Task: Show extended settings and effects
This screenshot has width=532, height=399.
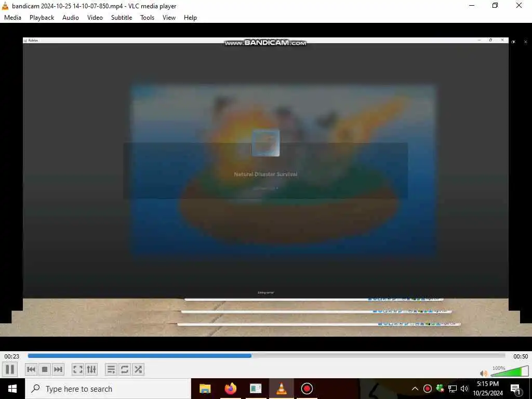Action: [91, 369]
